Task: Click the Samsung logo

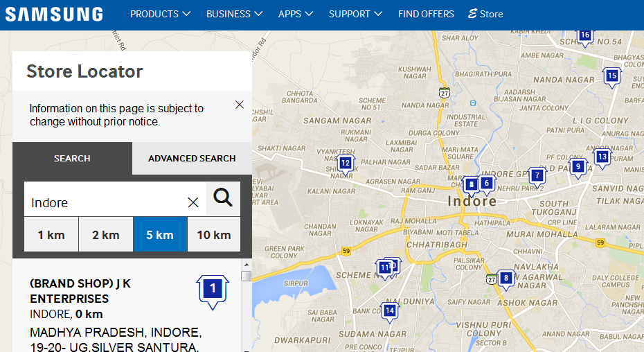Action: click(x=54, y=15)
